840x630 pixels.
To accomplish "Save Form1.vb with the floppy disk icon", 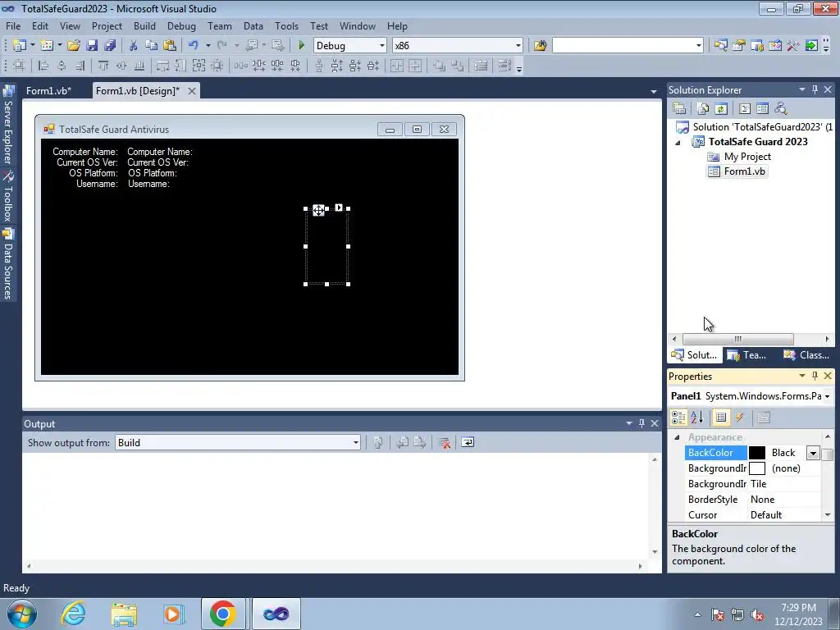I will [92, 46].
